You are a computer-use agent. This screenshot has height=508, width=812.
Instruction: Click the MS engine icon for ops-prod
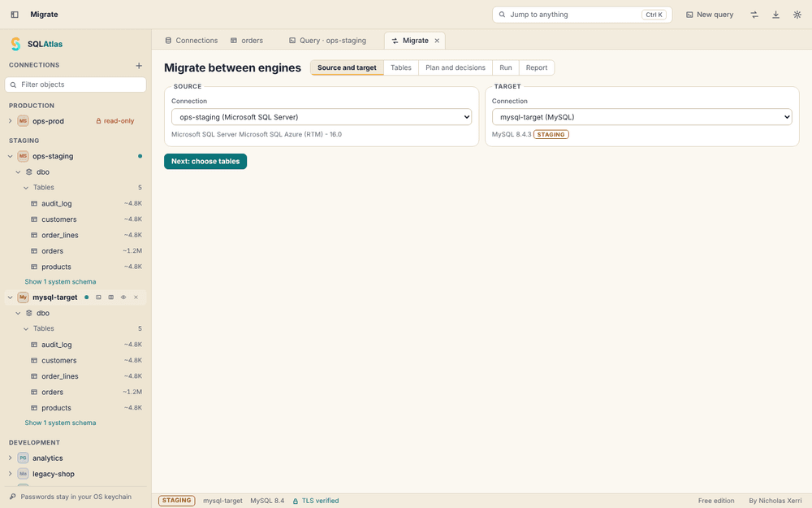pos(23,121)
